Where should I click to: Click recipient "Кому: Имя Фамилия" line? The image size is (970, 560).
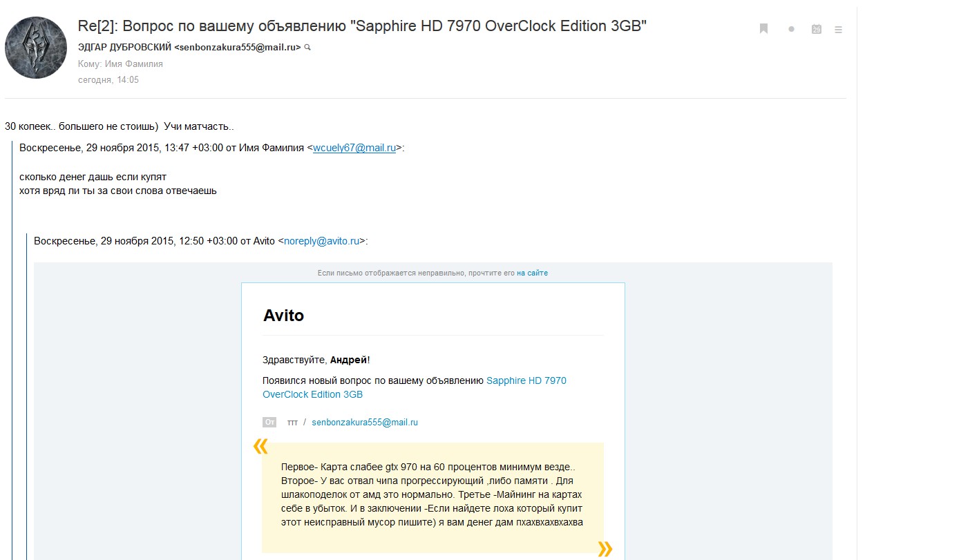pos(120,64)
